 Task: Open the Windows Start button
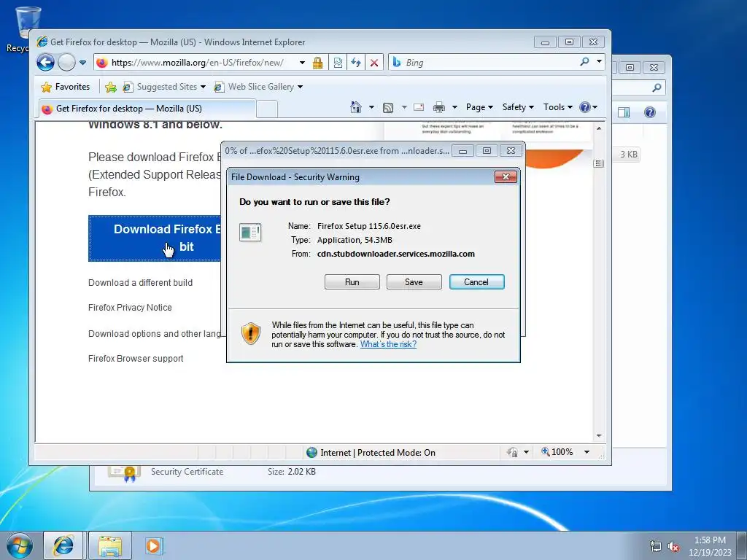[20, 545]
